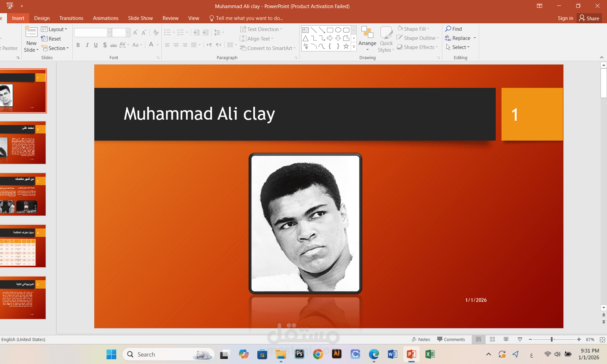Select the Strikethrough icon

coord(113,45)
